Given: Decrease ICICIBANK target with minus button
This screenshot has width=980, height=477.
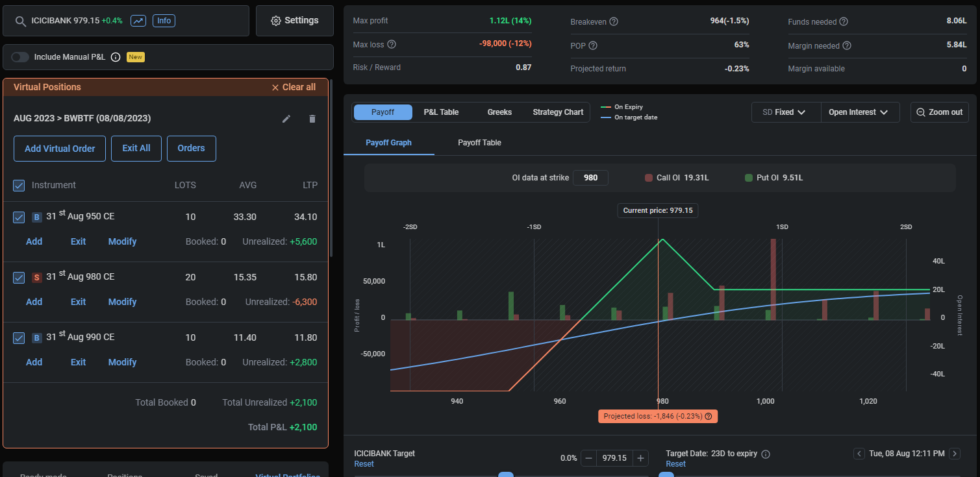Looking at the screenshot, I should [589, 458].
